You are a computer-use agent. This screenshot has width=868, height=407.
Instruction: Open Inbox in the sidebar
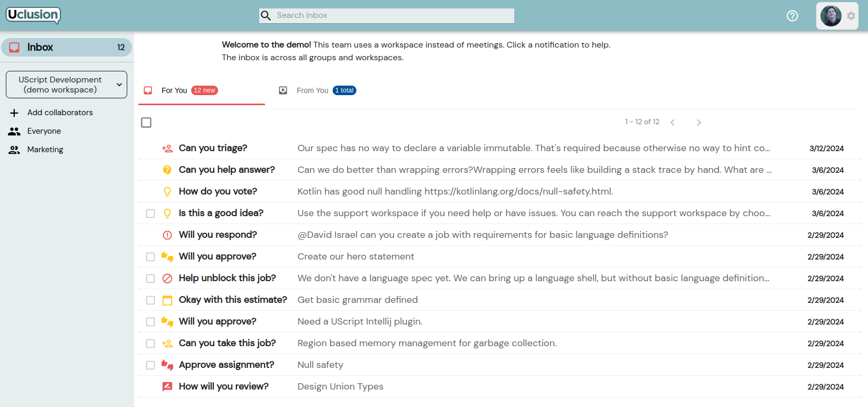pyautogui.click(x=67, y=48)
